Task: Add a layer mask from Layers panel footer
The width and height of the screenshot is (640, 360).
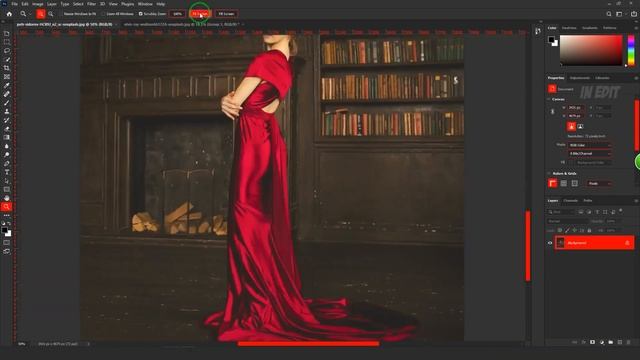Action: point(592,342)
